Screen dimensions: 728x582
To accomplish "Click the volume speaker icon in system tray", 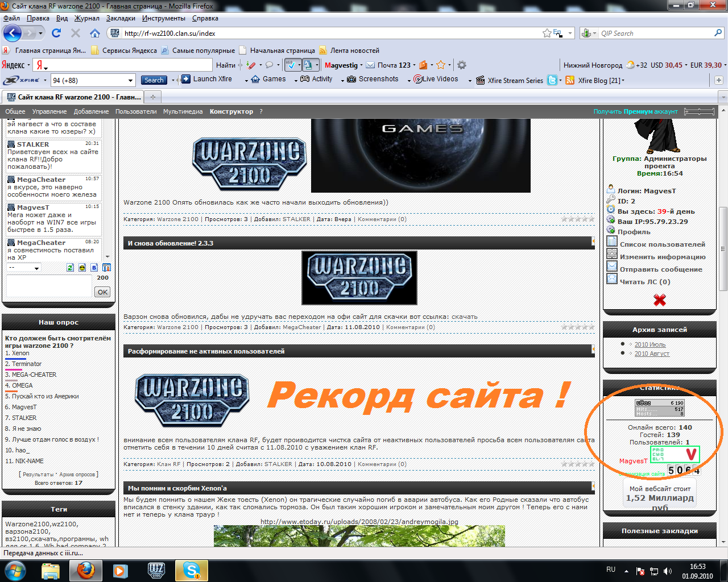I will coord(668,571).
